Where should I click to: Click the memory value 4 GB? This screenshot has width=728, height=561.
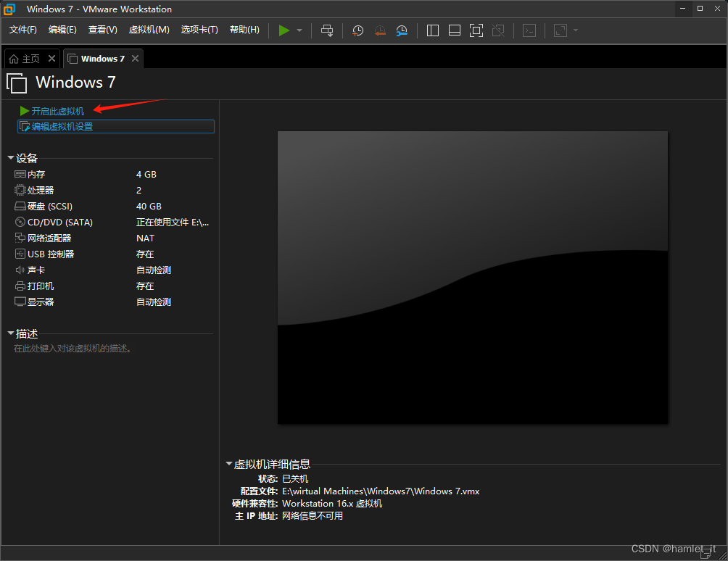pyautogui.click(x=146, y=175)
